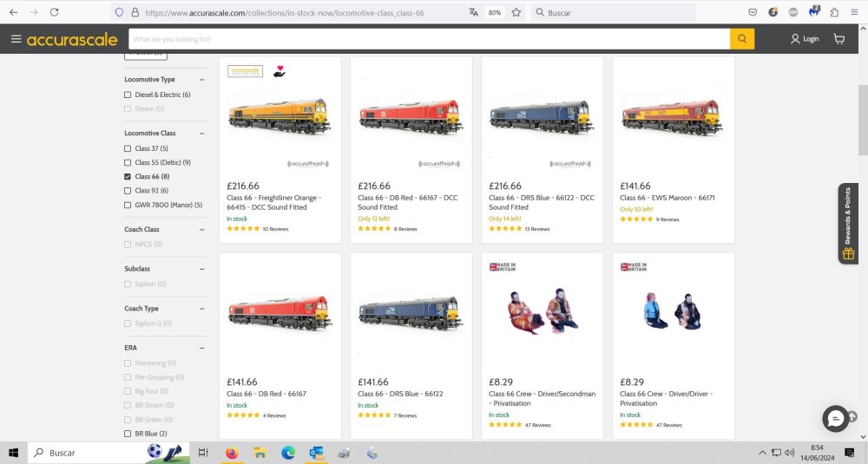868x464 pixels.
Task: View the DRS Blue 66122 £141.66 locomotive image
Action: click(411, 313)
